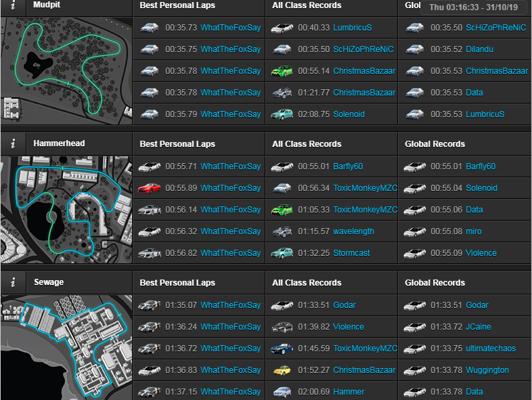This screenshot has height=400, width=532.
Task: Select Sewage Best Personal Laps header
Action: (177, 283)
